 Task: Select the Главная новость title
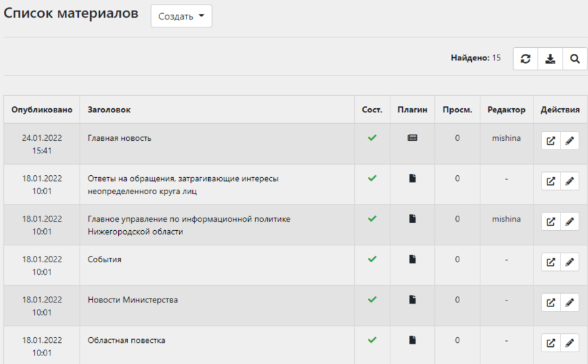(119, 138)
